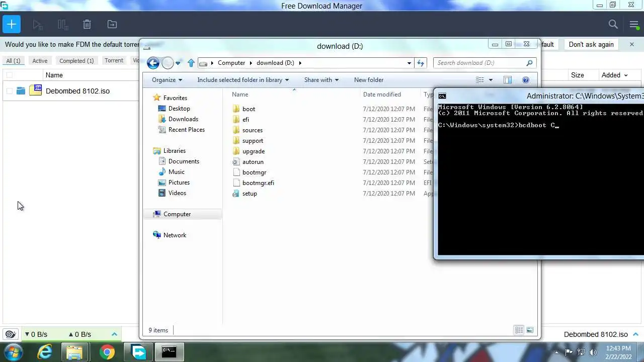Image resolution: width=644 pixels, height=362 pixels.
Task: Sort FDM list by Size column
Action: tap(577, 75)
